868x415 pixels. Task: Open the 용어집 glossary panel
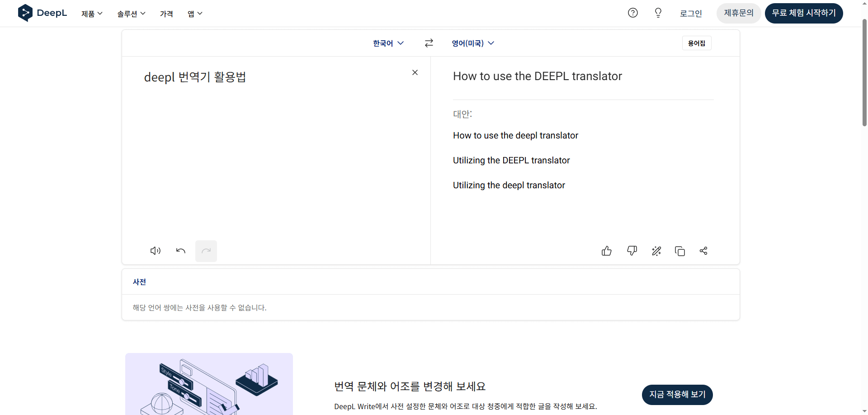coord(696,43)
